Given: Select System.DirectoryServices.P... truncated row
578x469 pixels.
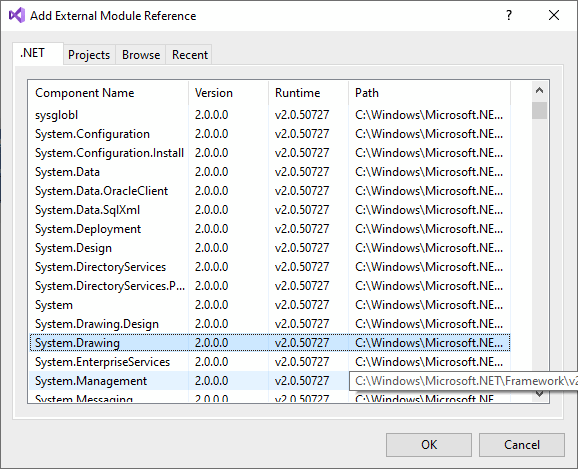Looking at the screenshot, I should click(x=270, y=286).
